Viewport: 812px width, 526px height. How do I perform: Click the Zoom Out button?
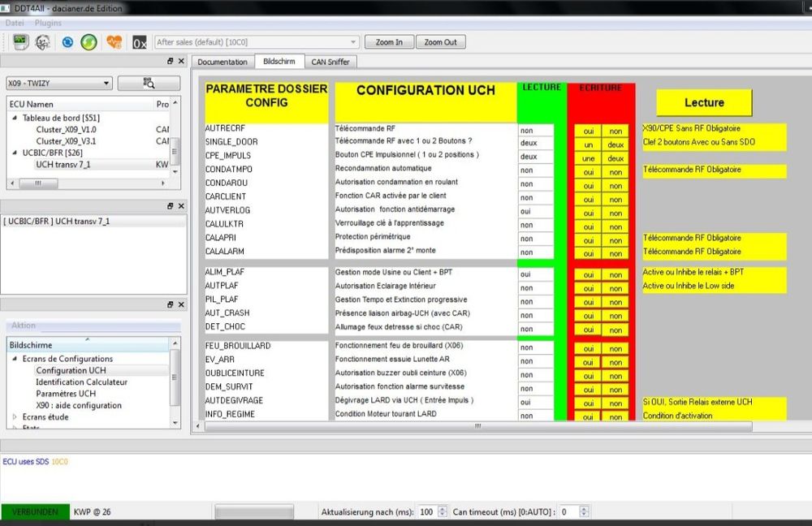click(x=441, y=42)
